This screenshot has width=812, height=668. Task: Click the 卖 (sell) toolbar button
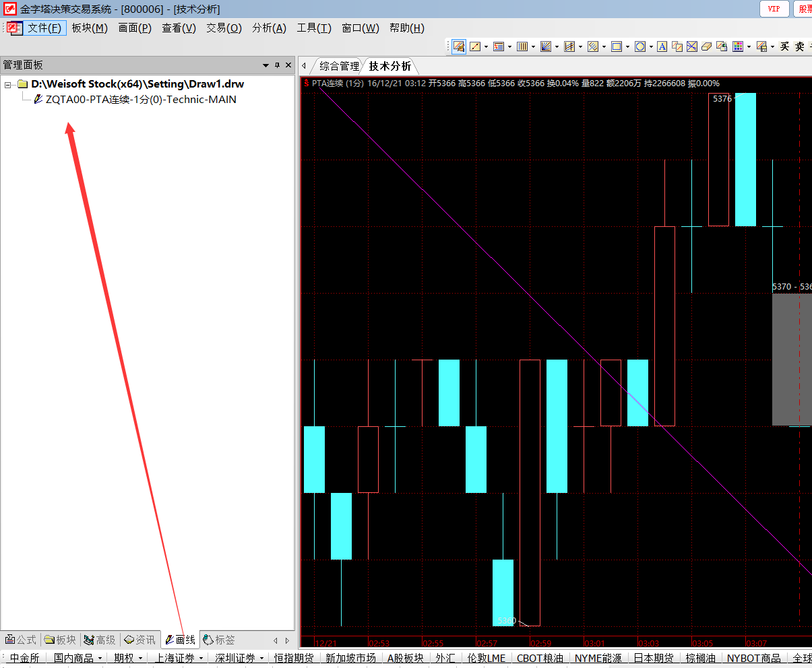click(800, 46)
